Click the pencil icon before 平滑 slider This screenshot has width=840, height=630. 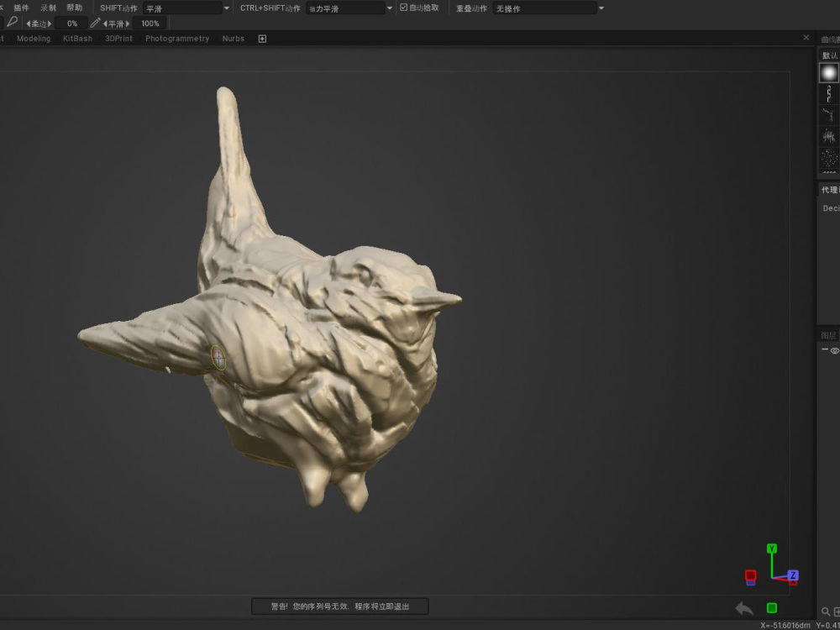click(95, 23)
